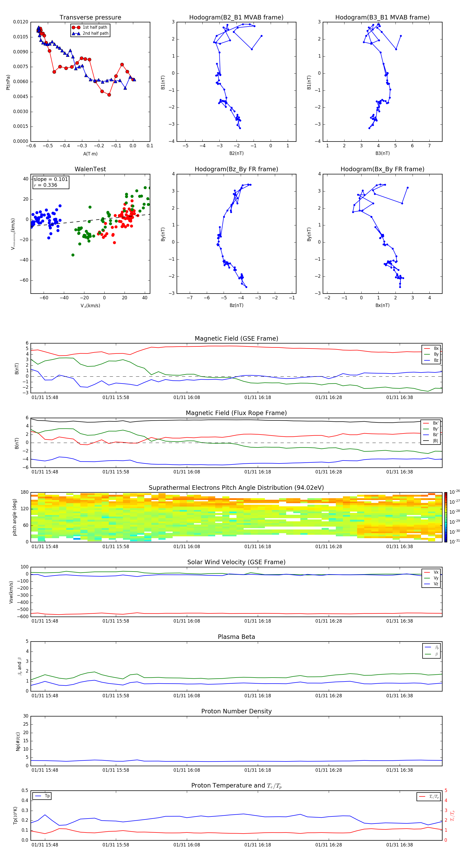This screenshot has height=868, width=473.
Task: Click the 'WalenTest' plot title
Action: (90, 169)
